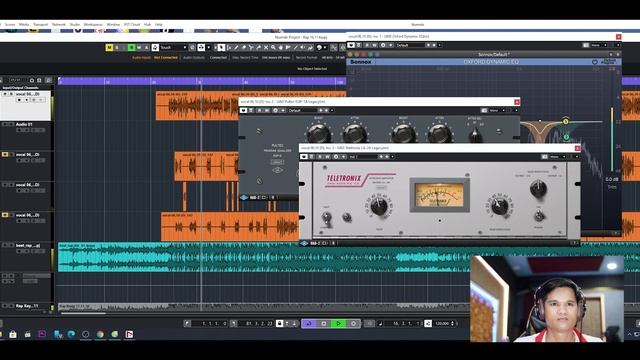Open the Studio menu
640x360 pixels.
[75, 24]
